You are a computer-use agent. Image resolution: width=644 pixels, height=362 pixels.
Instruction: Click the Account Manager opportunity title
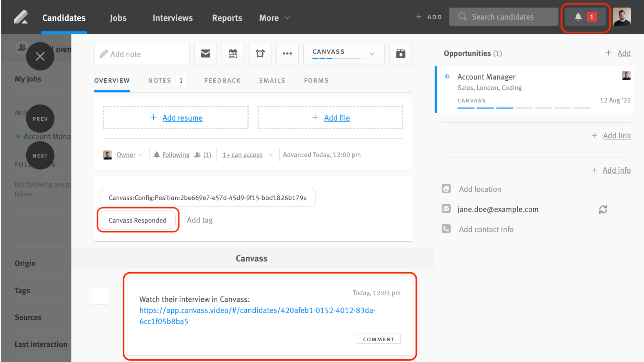tap(486, 77)
